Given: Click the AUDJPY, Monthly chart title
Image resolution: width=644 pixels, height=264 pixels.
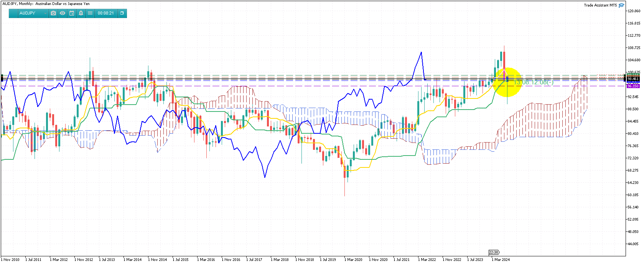Looking at the screenshot, I should (x=46, y=4).
